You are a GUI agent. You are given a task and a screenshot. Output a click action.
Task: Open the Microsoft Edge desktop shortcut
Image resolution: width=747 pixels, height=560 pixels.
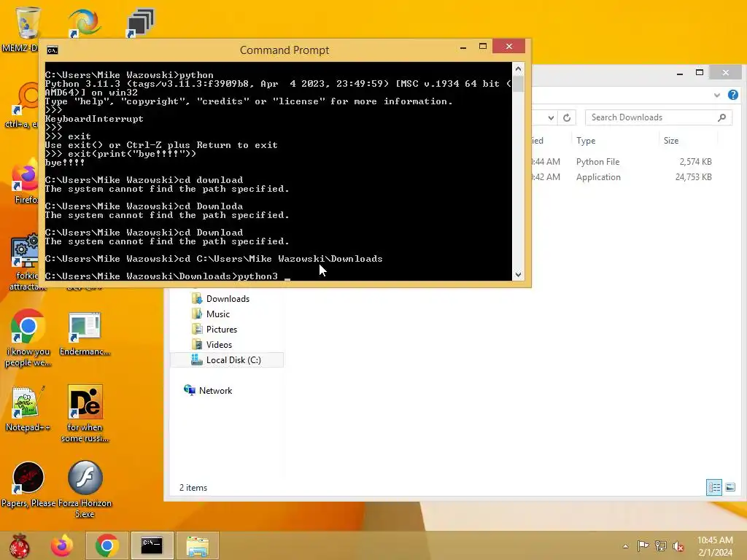[x=85, y=23]
